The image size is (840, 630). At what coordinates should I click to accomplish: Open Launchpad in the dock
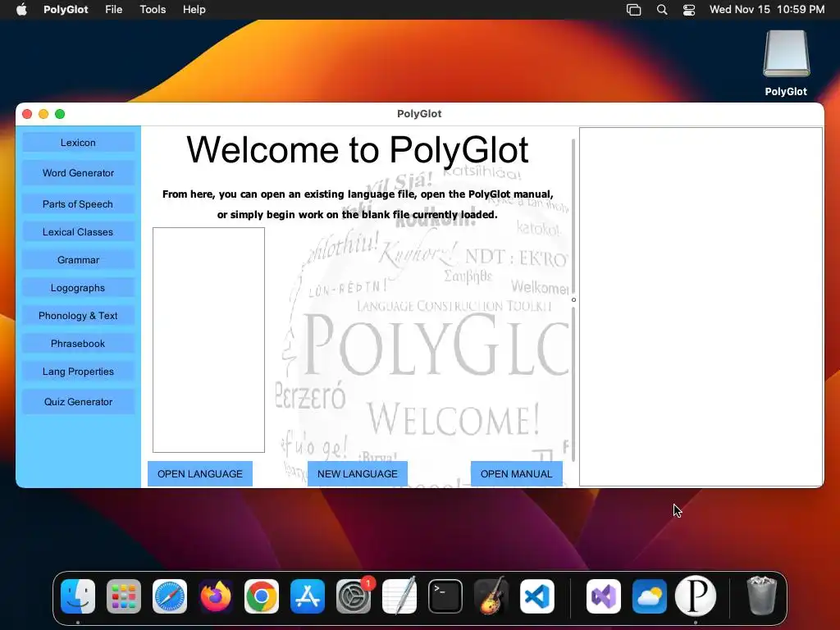124,596
